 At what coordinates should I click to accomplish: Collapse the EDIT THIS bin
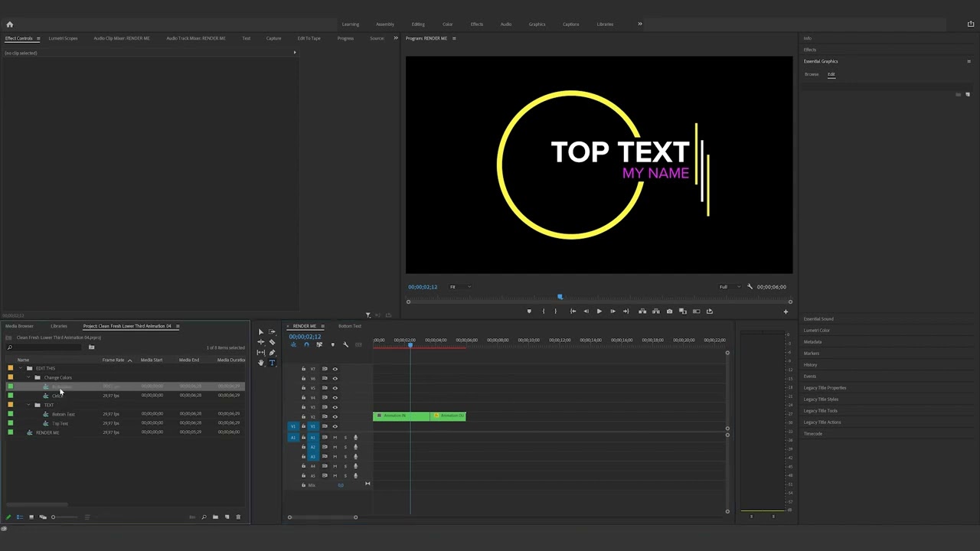click(x=21, y=368)
